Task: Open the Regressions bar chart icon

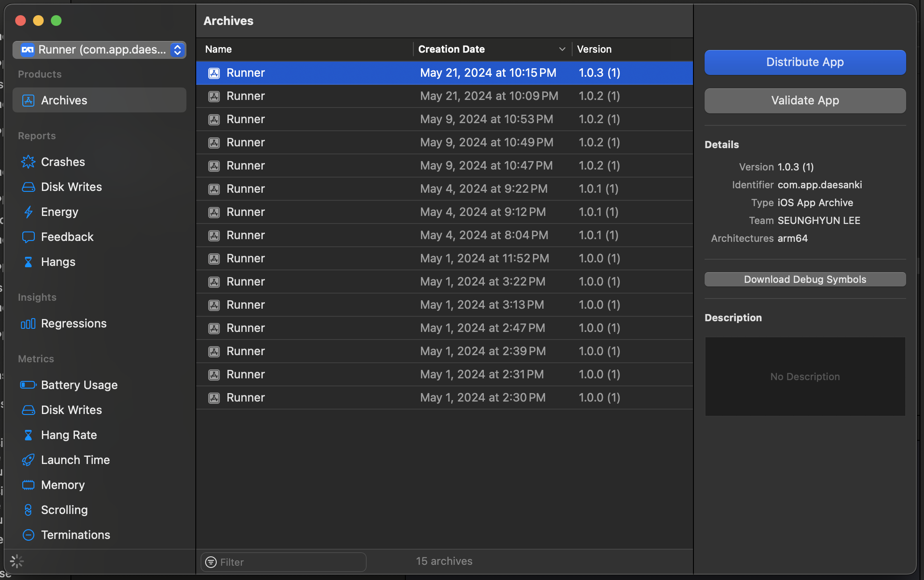Action: tap(28, 323)
